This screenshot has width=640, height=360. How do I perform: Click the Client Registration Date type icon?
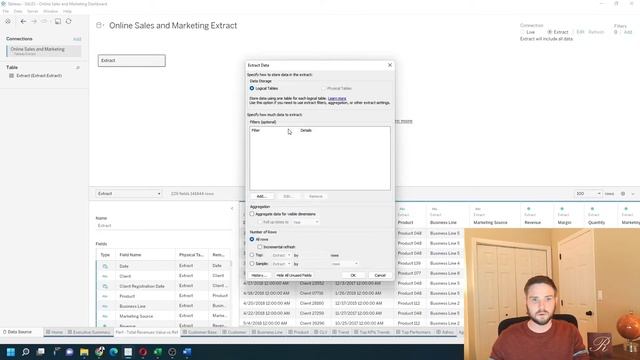click(105, 286)
